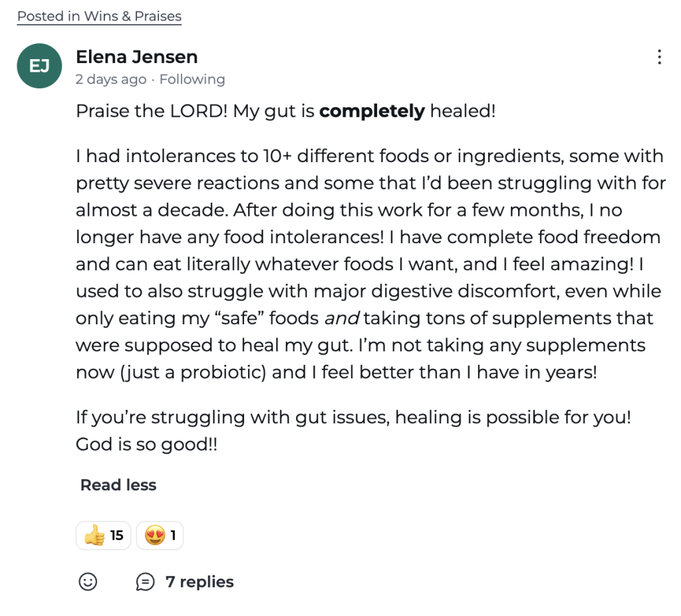Click the smiley add-reaction icon
This screenshot has height=616, width=681.
[x=88, y=582]
